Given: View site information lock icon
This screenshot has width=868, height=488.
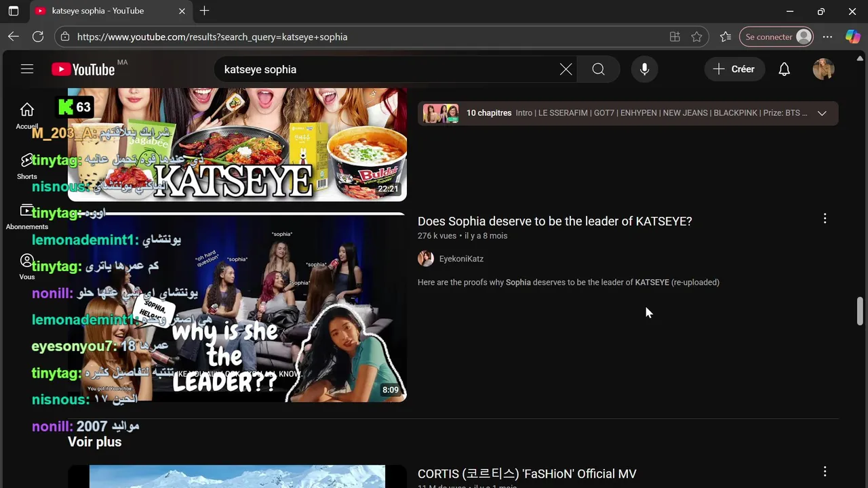Looking at the screenshot, I should tap(65, 37).
